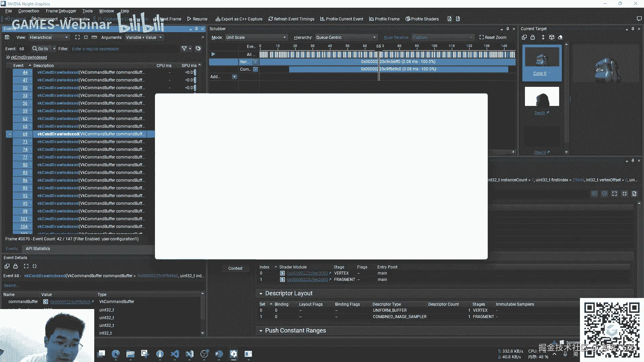The width and height of the screenshot is (644, 362).
Task: Open the Frame Debugger menu
Action: tap(61, 11)
